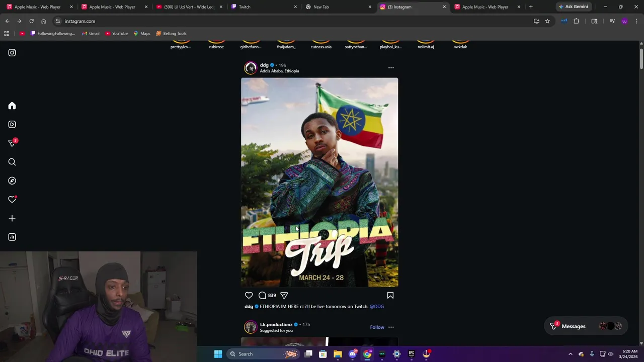Open the Ethiopia Trip post image
The width and height of the screenshot is (644, 362).
(319, 182)
